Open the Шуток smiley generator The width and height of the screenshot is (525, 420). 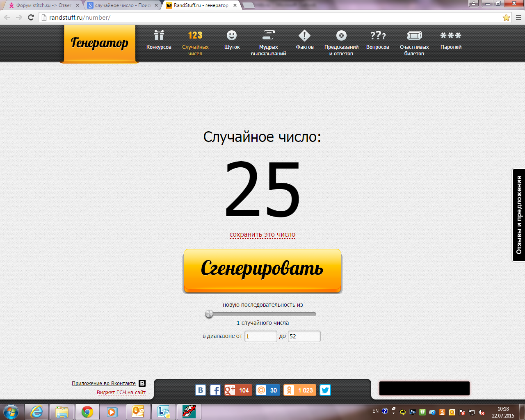pyautogui.click(x=232, y=40)
